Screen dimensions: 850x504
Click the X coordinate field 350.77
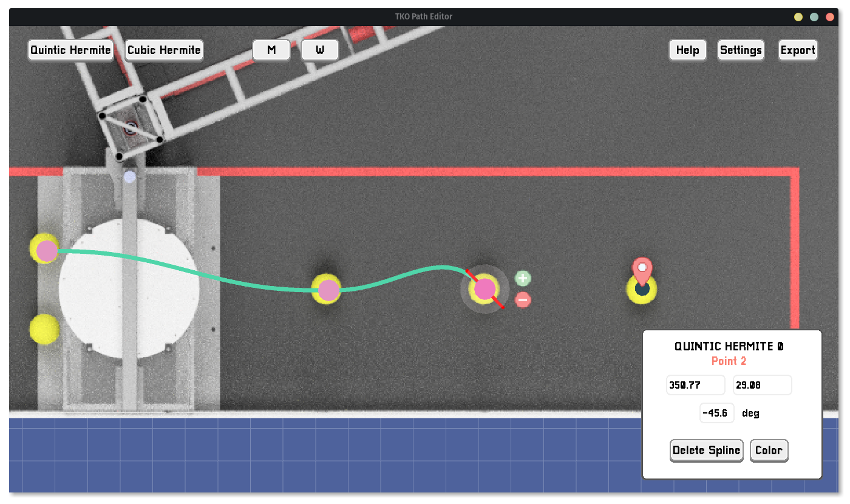coord(696,385)
